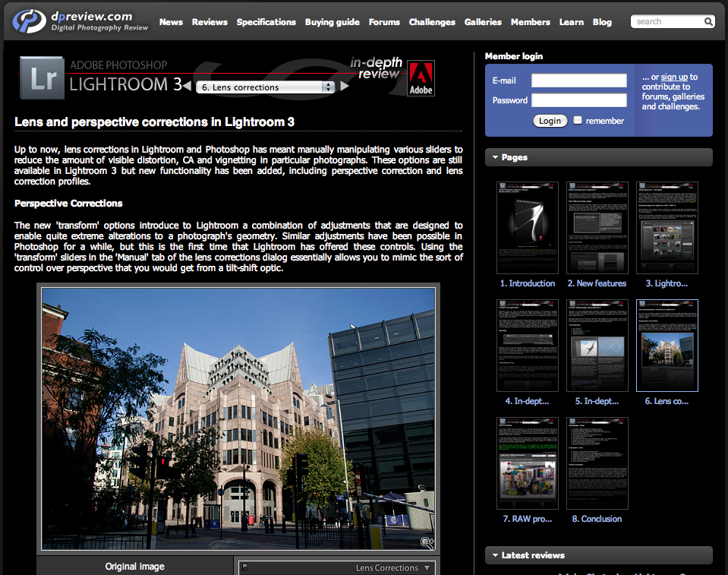Click the E-mail input field

579,81
